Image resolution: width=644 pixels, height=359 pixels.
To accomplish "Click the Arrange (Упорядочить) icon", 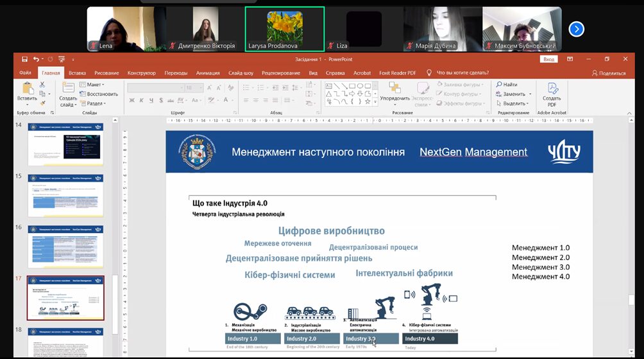I will (394, 89).
